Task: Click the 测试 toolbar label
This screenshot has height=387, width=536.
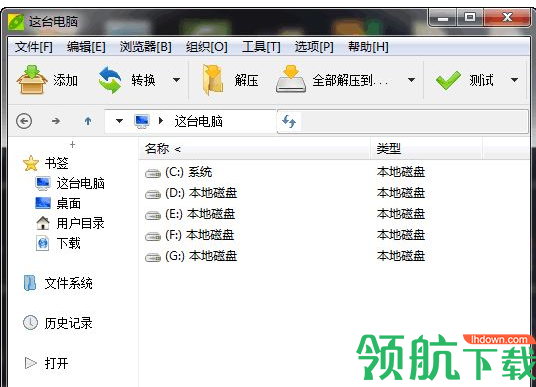Action: [481, 80]
